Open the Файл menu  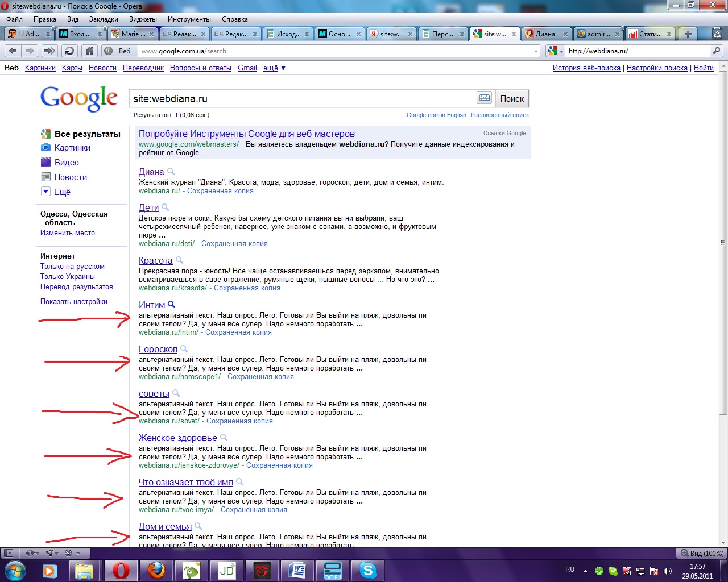[15, 19]
